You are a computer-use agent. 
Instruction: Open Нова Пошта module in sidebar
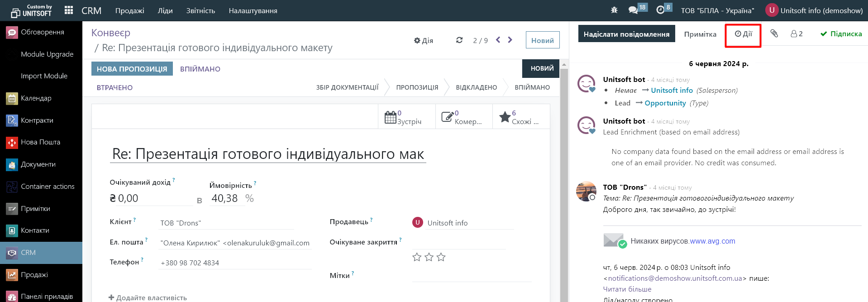pos(41,142)
